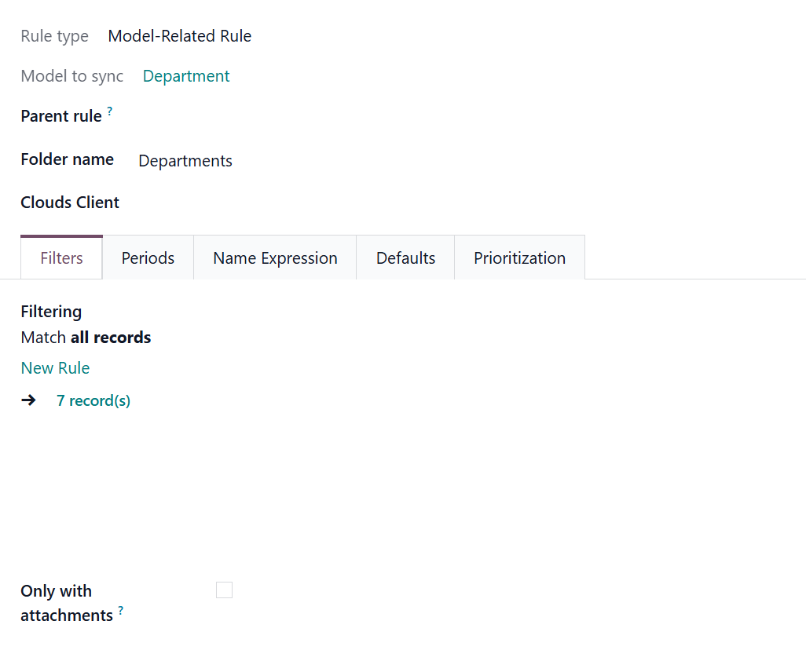Click the Filtering heading
The height and width of the screenshot is (672, 806).
click(x=51, y=312)
